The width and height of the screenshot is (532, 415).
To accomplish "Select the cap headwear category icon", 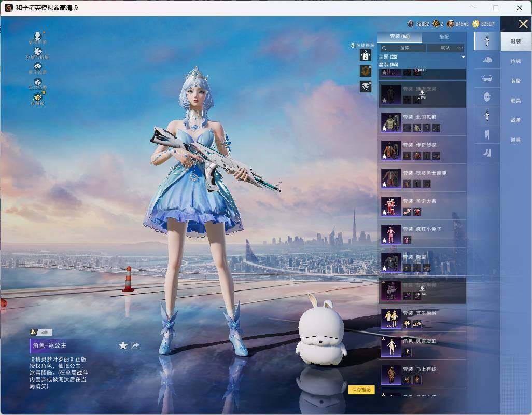I will click(x=487, y=60).
